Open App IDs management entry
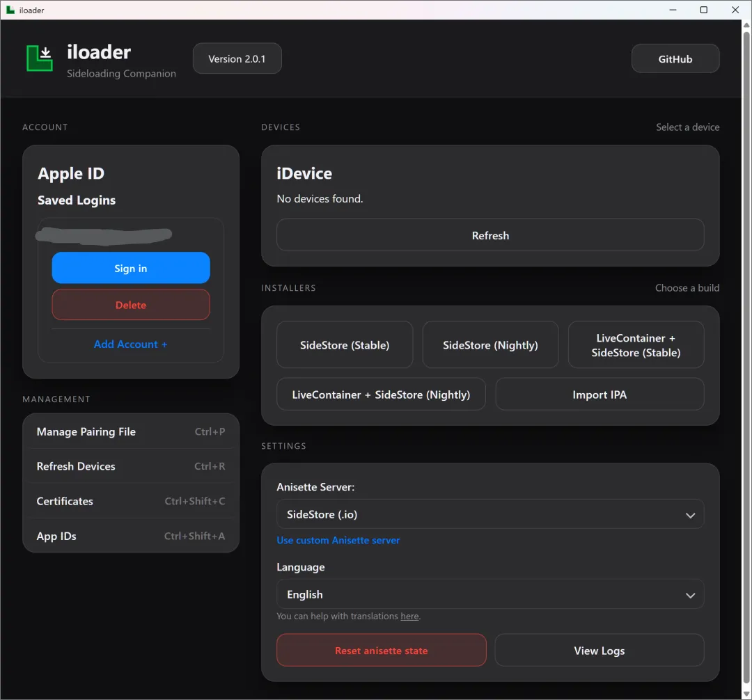 [131, 536]
